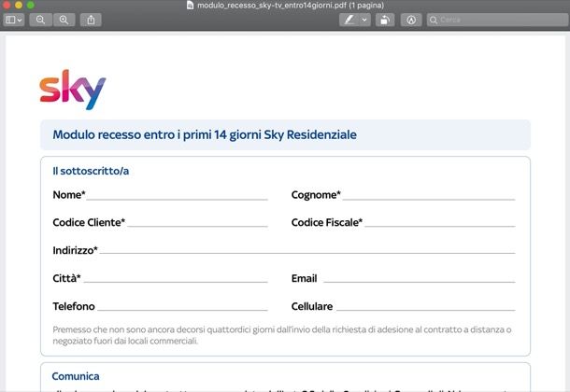Expand the highlight color dropdown arrow

coord(364,20)
